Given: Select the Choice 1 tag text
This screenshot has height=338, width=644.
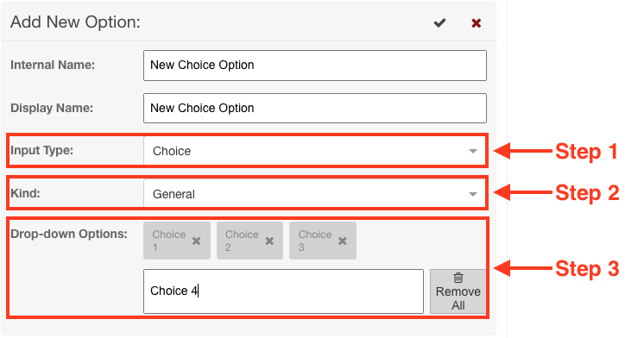Looking at the screenshot, I should pos(169,241).
